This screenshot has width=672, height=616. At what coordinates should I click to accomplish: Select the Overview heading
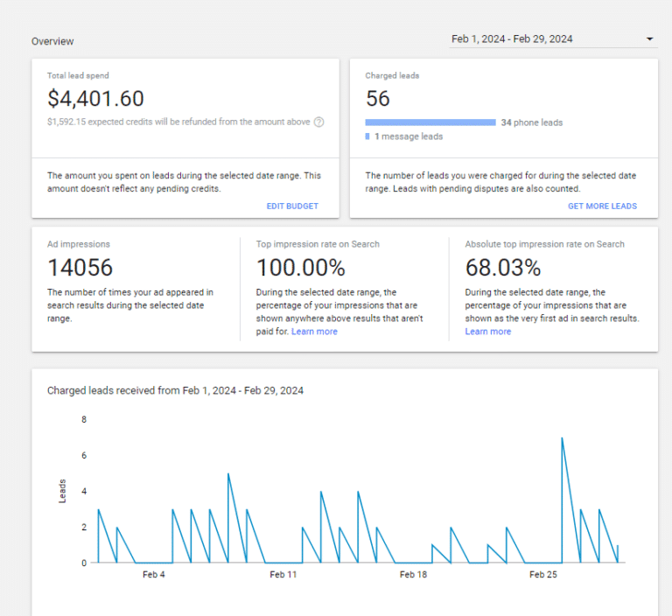[52, 41]
